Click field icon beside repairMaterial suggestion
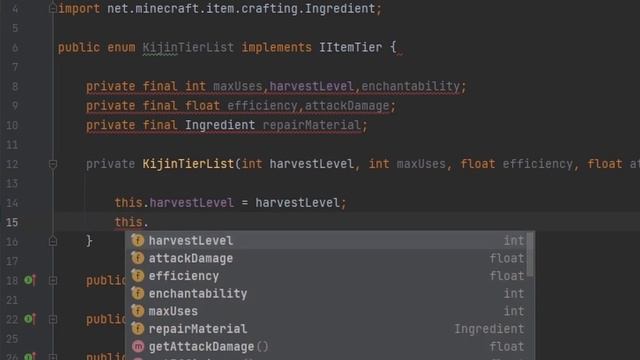 coord(138,329)
